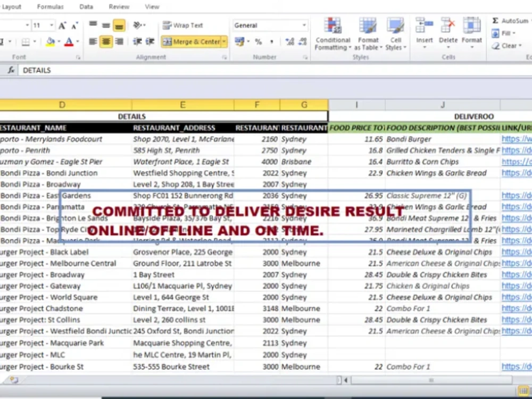Expand the Borders dropdown arrow

click(35, 41)
